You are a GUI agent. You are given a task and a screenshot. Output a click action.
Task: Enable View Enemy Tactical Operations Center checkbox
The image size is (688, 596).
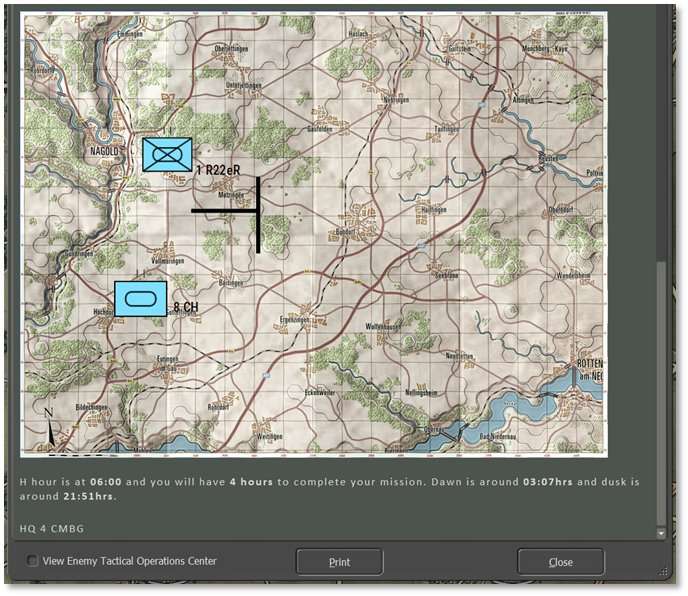[33, 561]
